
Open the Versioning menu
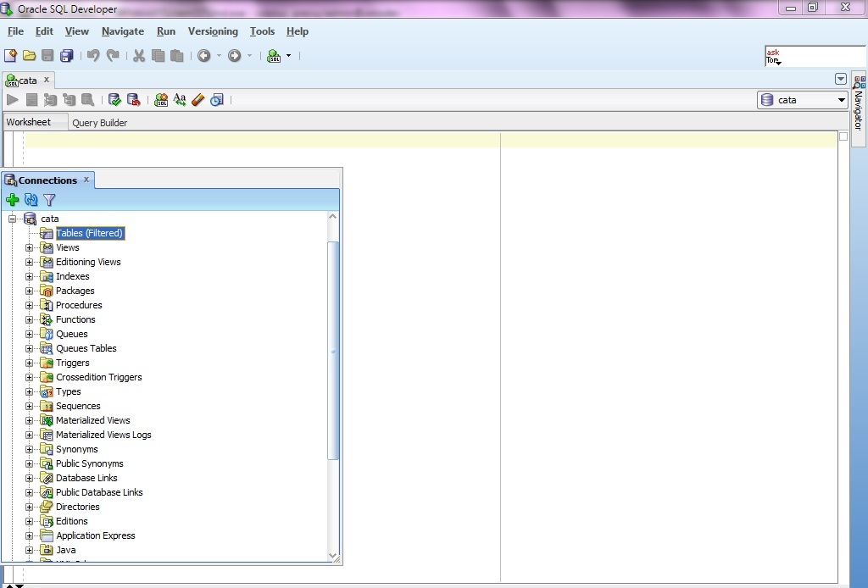[213, 31]
